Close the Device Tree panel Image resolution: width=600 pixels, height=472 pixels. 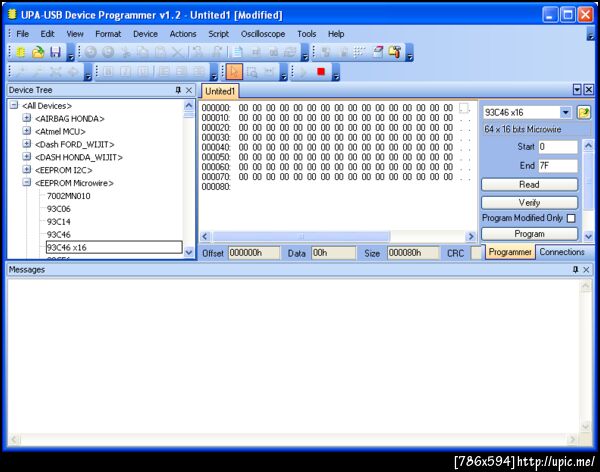(189, 90)
